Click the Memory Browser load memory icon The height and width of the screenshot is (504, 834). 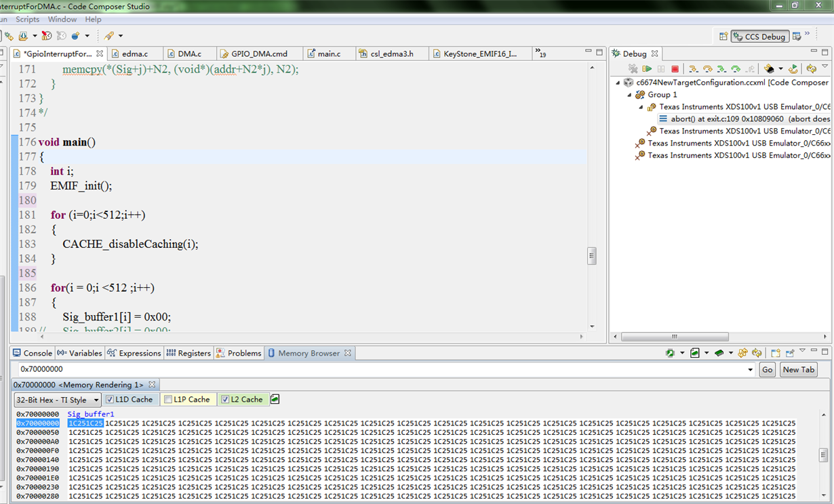(695, 353)
